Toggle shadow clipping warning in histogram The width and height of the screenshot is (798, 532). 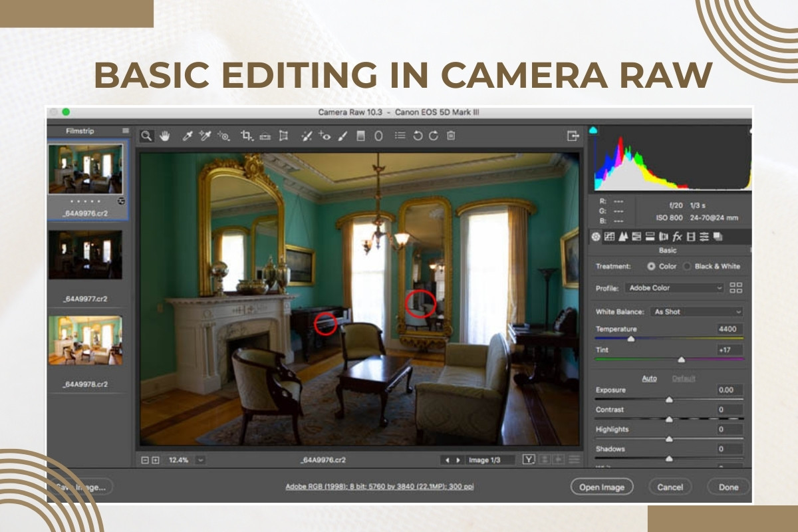tap(594, 130)
